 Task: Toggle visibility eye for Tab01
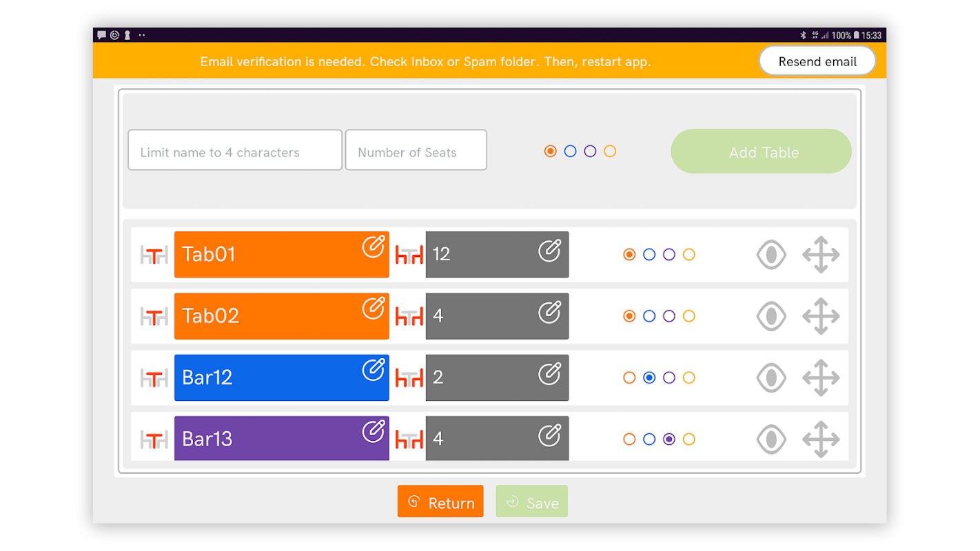point(771,255)
